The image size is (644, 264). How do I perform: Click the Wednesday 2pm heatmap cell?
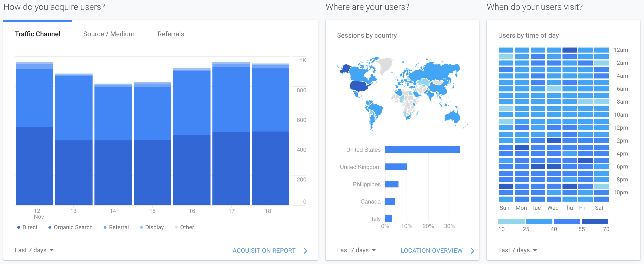(554, 141)
